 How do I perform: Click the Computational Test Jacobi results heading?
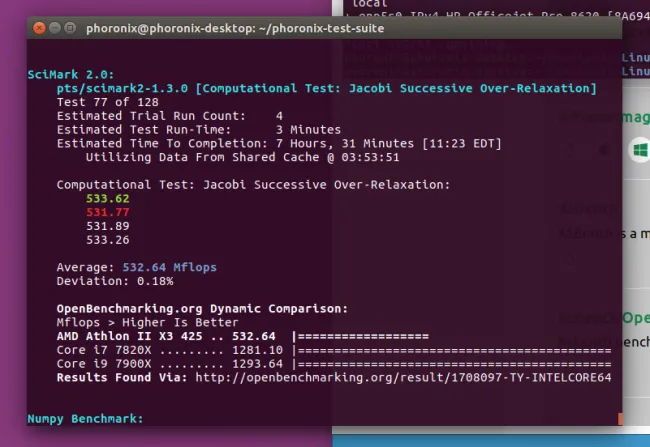253,185
